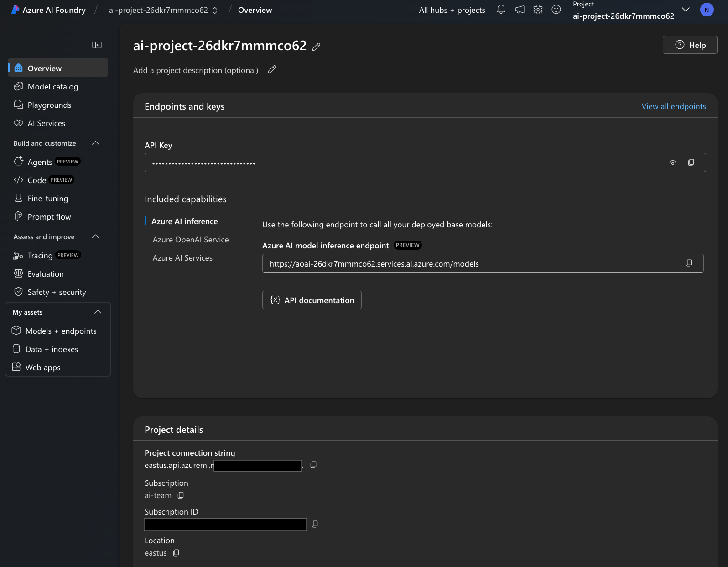Open settings gear in top bar
This screenshot has width=728, height=567.
pos(538,10)
